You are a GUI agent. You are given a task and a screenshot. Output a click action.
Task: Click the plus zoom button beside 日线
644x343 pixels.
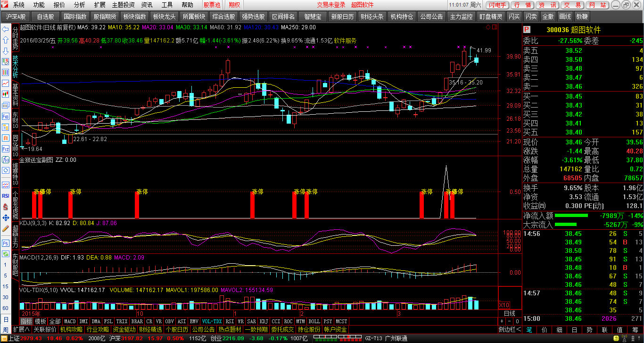[x=502, y=321]
